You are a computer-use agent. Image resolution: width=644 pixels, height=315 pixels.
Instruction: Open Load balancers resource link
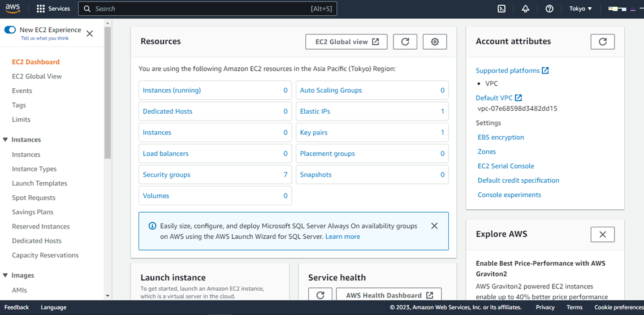(x=166, y=153)
